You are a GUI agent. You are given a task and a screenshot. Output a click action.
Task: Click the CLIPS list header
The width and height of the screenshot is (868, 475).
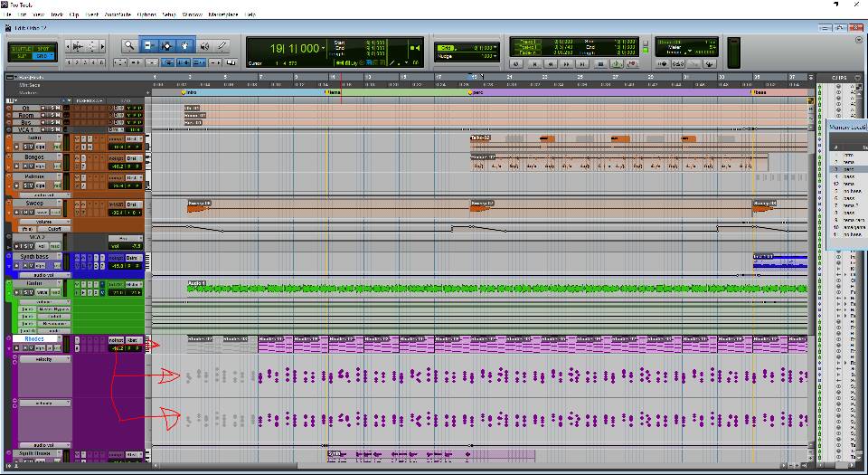(x=839, y=78)
